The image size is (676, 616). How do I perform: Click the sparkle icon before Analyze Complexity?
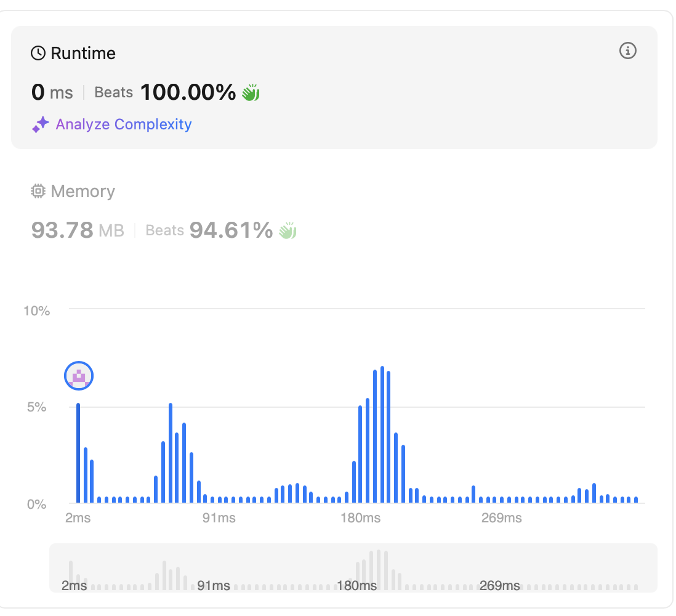(41, 125)
